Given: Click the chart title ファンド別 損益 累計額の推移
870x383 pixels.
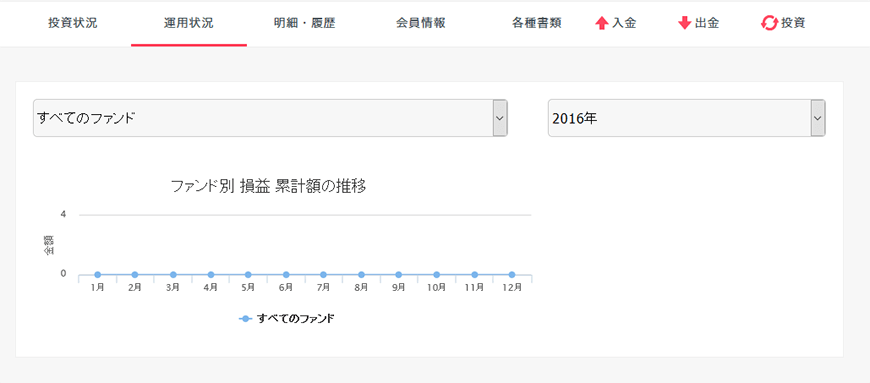Looking at the screenshot, I should point(268,186).
